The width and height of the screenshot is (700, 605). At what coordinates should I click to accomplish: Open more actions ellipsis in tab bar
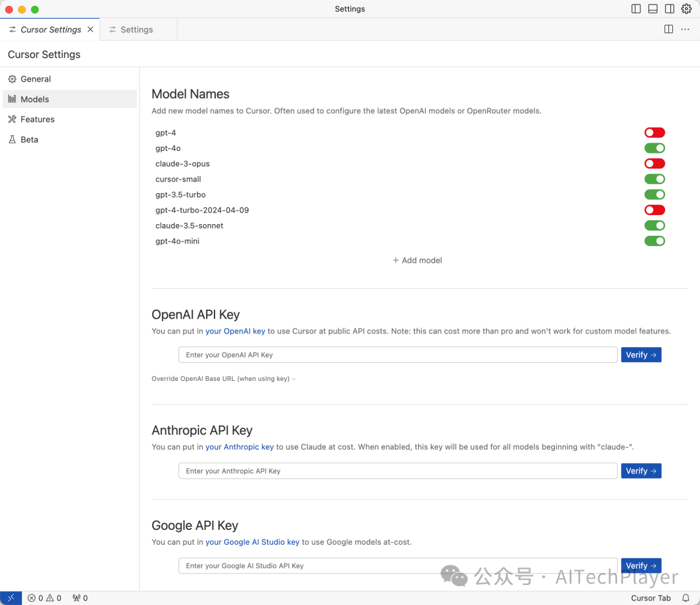(685, 29)
